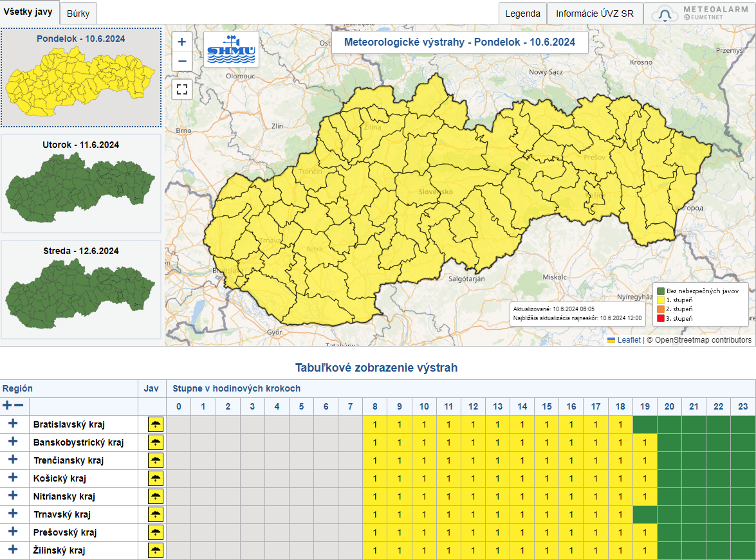Expand the Trenčiansky kraj row
This screenshot has height=560, width=756.
click(14, 460)
